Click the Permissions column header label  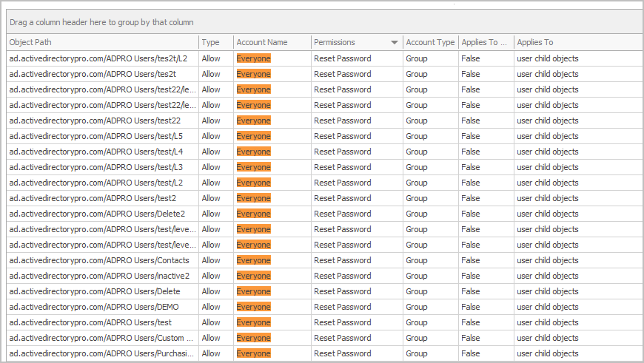[x=335, y=42]
